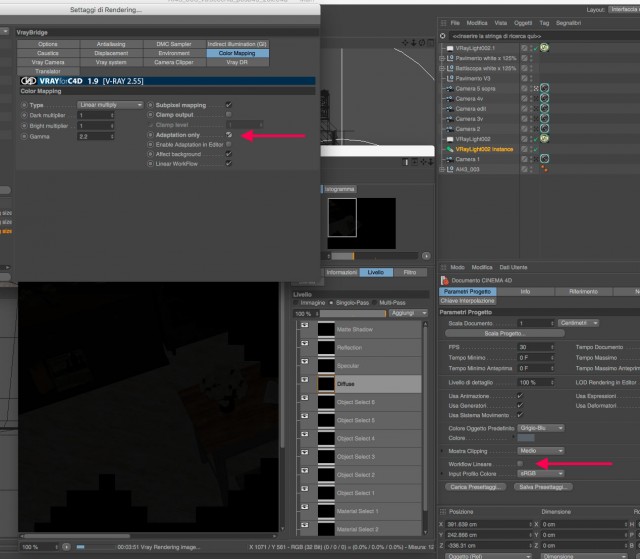This screenshot has height=559, width=640.
Task: Open the Oggetti menu
Action: 523,23
